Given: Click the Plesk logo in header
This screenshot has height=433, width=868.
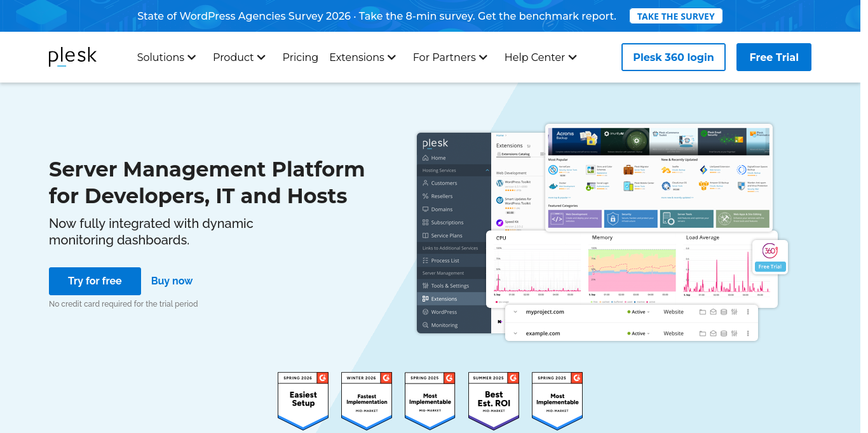Looking at the screenshot, I should pos(72,57).
